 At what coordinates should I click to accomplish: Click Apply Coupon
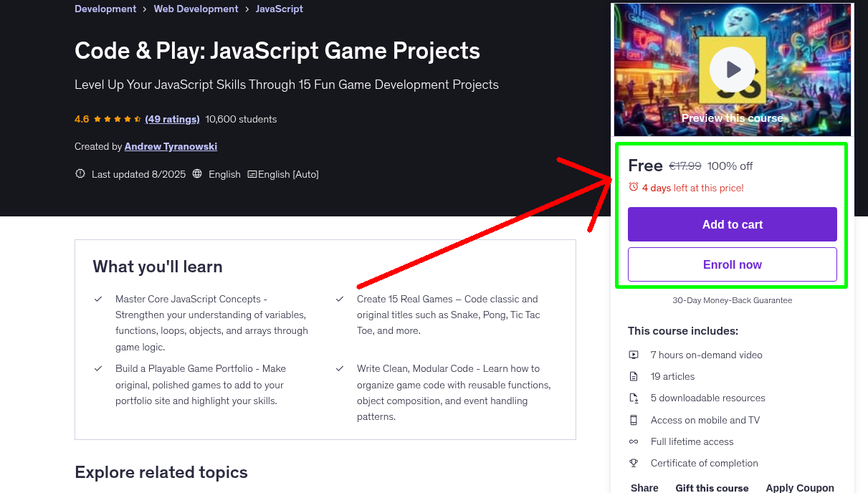[800, 487]
